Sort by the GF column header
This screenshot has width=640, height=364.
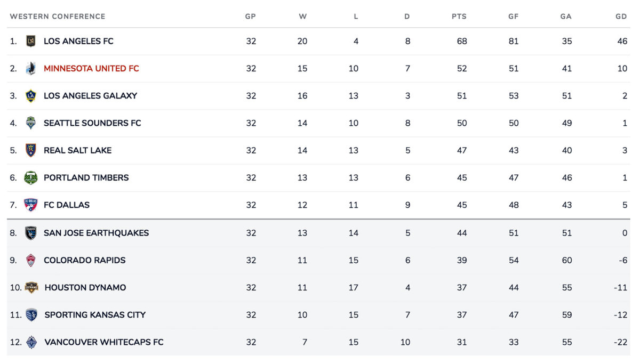pyautogui.click(x=513, y=17)
